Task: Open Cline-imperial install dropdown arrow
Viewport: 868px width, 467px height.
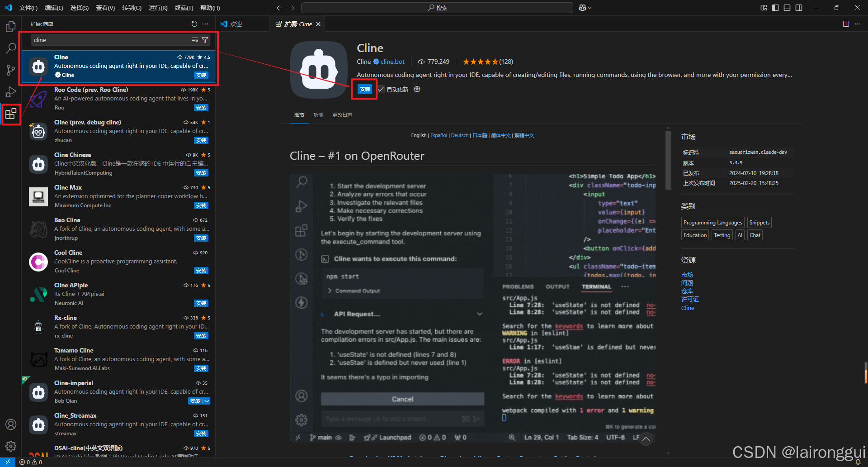Action: coord(207,401)
